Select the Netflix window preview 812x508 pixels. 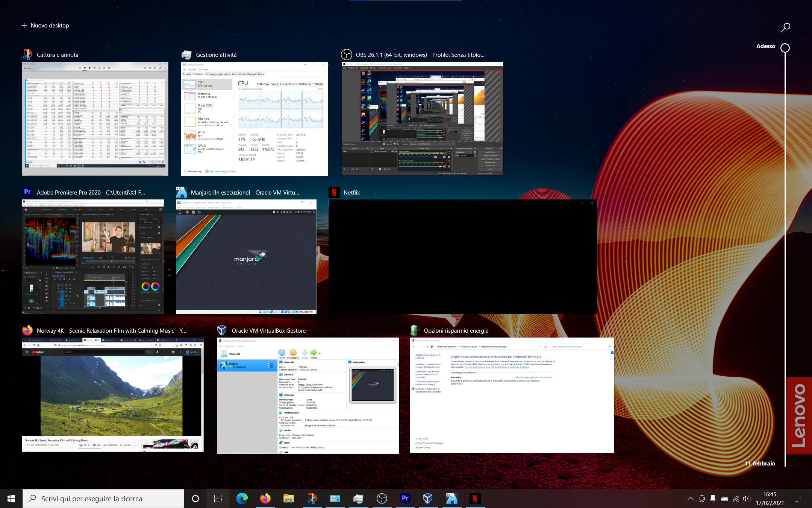click(463, 257)
